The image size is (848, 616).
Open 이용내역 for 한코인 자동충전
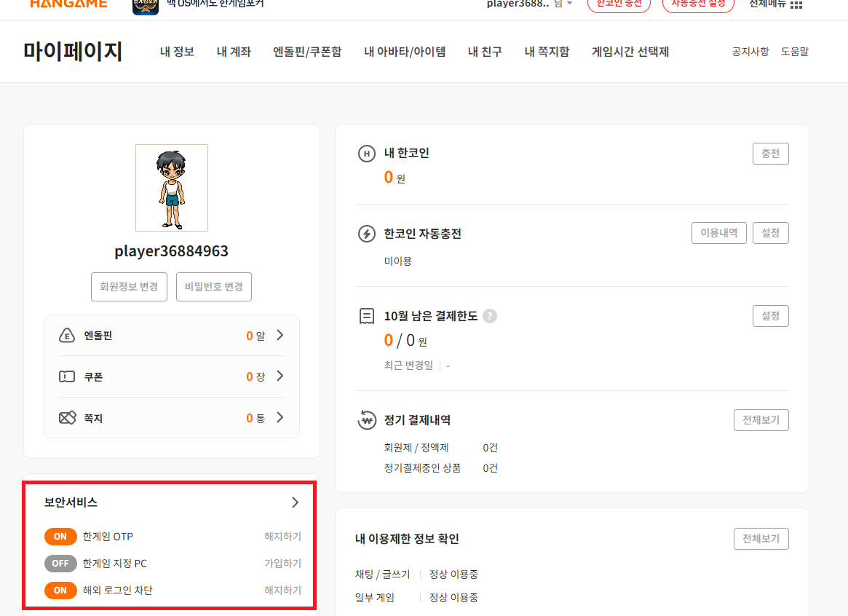click(x=718, y=233)
